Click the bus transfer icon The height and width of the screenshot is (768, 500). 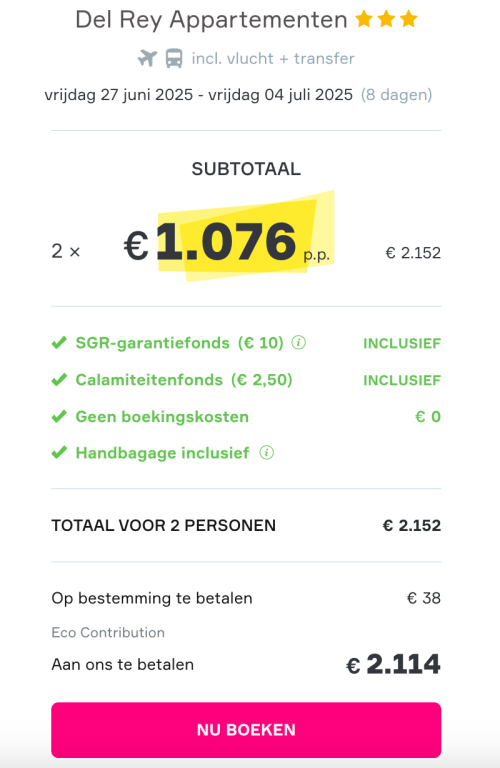point(174,58)
